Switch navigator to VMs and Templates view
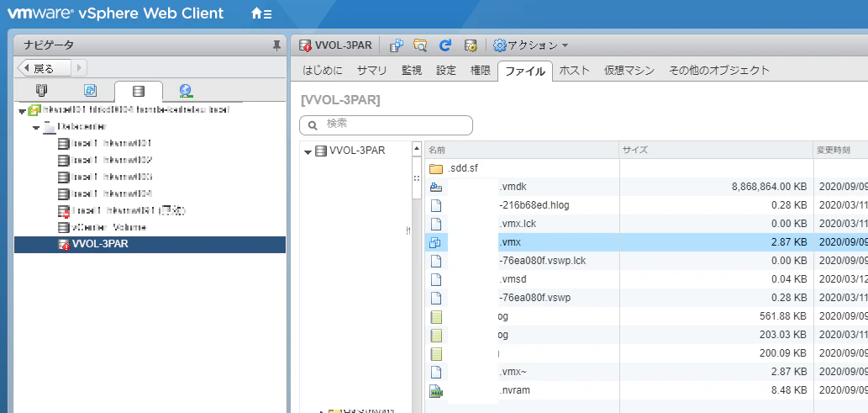The width and height of the screenshot is (868, 413). point(90,90)
